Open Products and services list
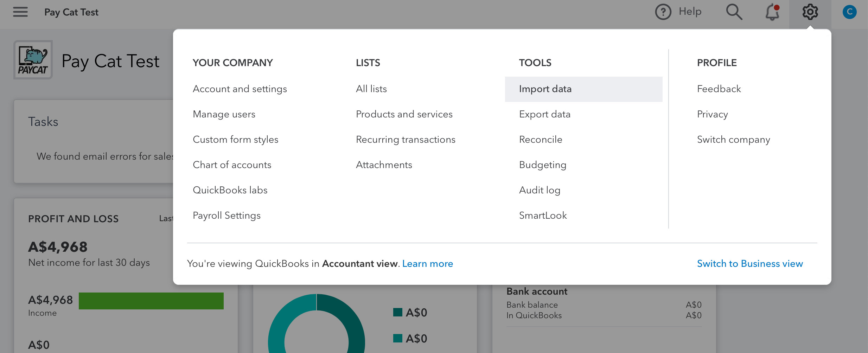 [404, 114]
